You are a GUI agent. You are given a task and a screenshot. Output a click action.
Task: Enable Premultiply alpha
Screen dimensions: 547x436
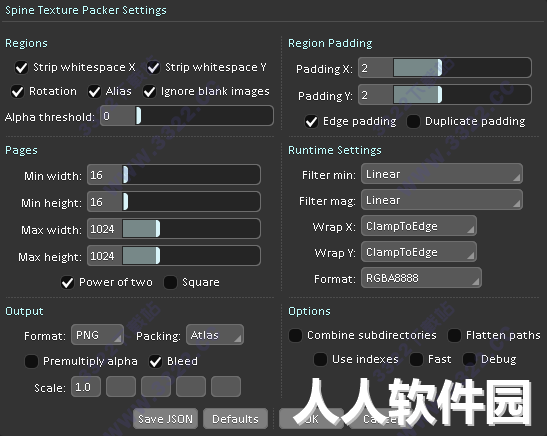click(31, 361)
